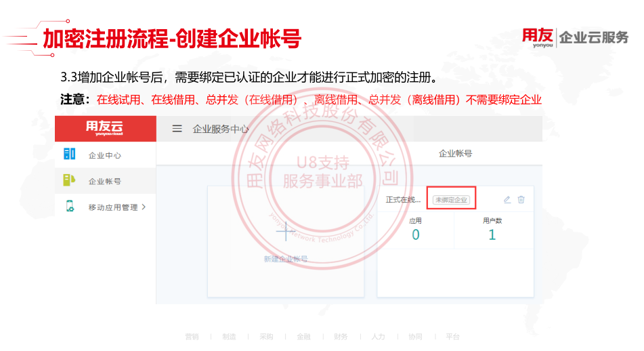Click the 用户数 count value 1
644x351 pixels.
click(x=492, y=234)
